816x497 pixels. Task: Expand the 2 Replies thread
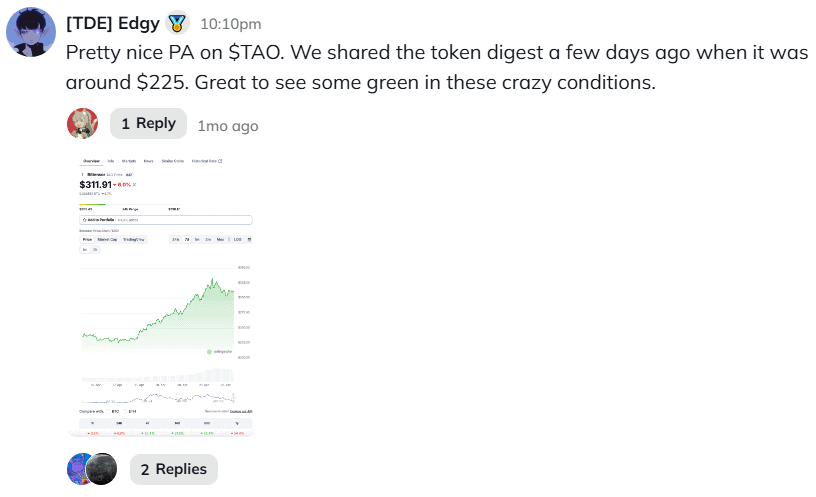[x=173, y=469]
